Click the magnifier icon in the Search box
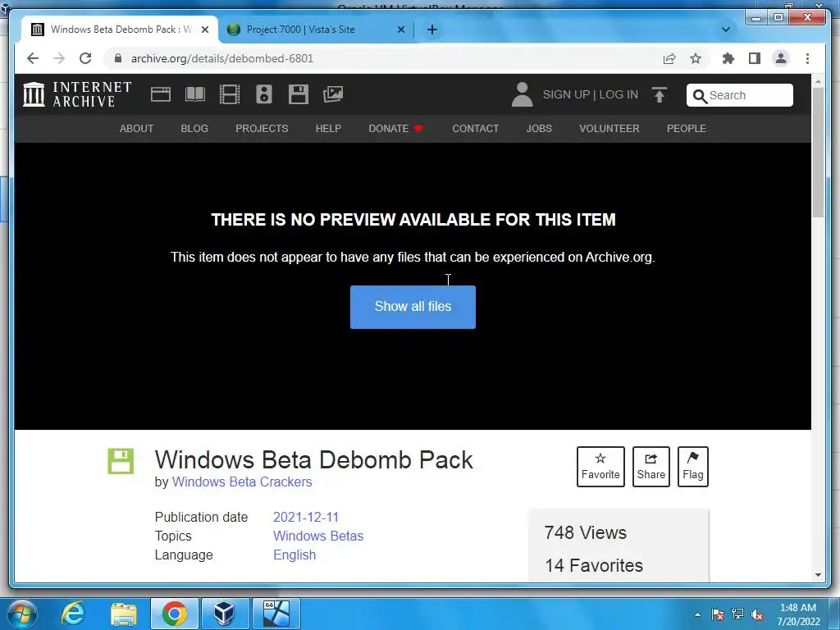This screenshot has width=840, height=630. (x=700, y=96)
